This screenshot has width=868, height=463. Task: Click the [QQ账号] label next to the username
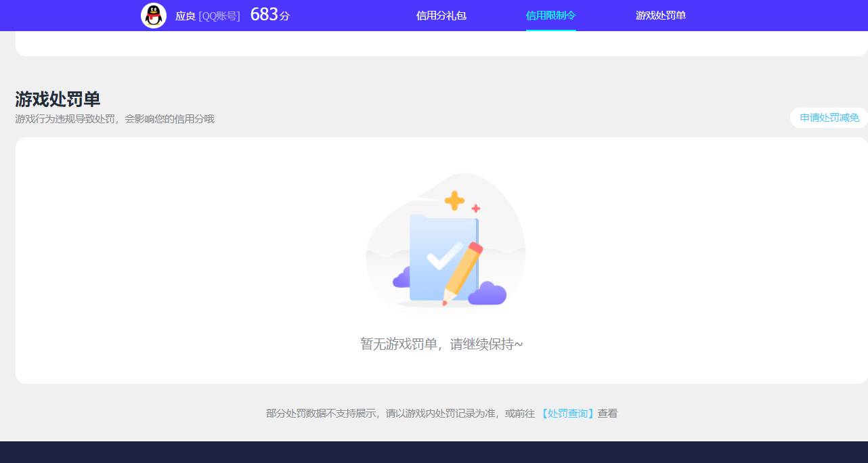click(219, 16)
